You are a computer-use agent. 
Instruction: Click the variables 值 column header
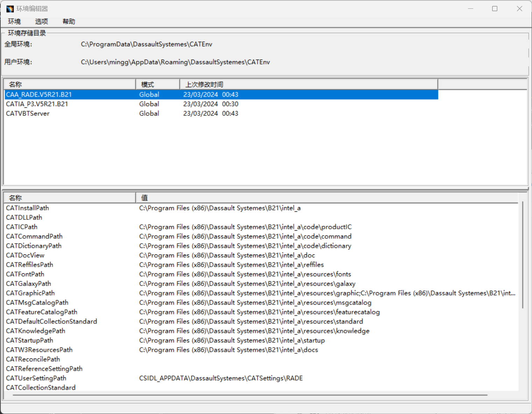coord(327,198)
